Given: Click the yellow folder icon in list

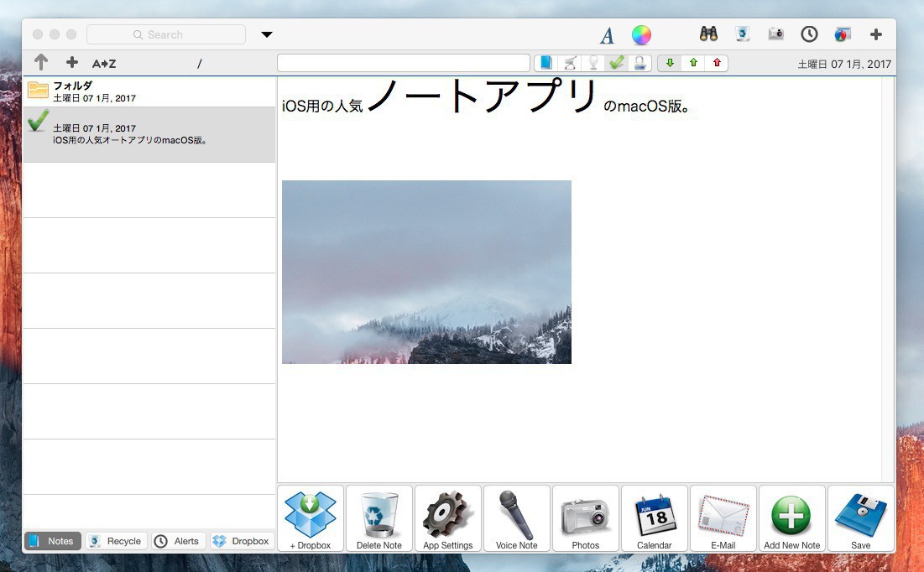Looking at the screenshot, I should click(39, 90).
